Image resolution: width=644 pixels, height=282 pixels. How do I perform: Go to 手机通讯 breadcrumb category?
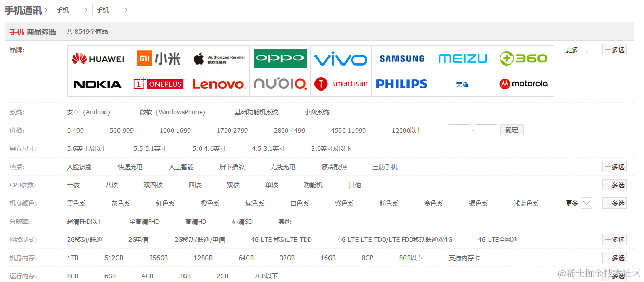(23, 10)
